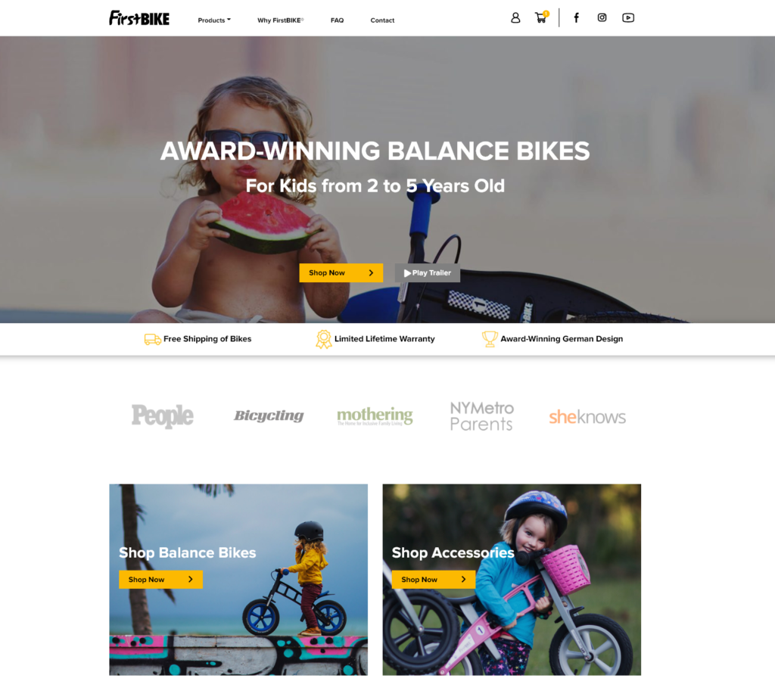
Task: Visit the Facebook page icon
Action: [576, 18]
